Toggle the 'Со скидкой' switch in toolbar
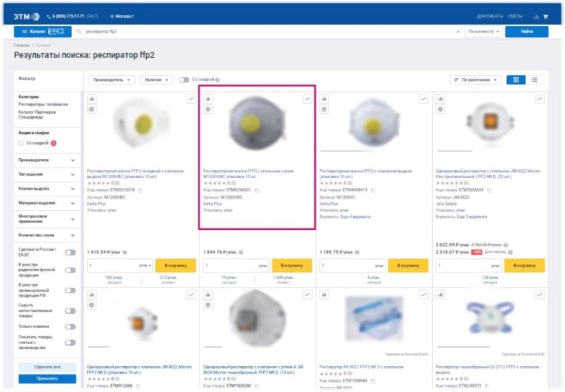The height and width of the screenshot is (392, 565). [x=183, y=80]
